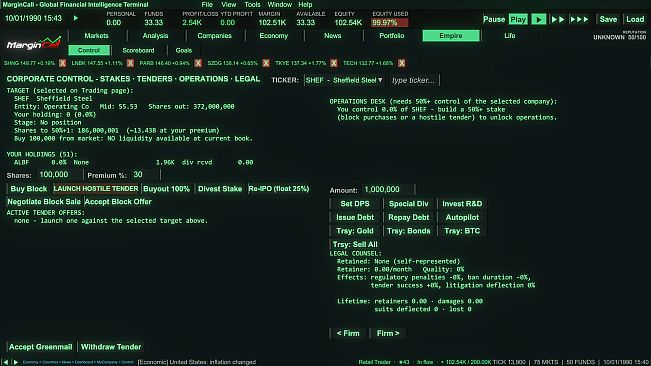651x366 pixels.
Task: Open the Goals sub-tab
Action: [x=184, y=50]
